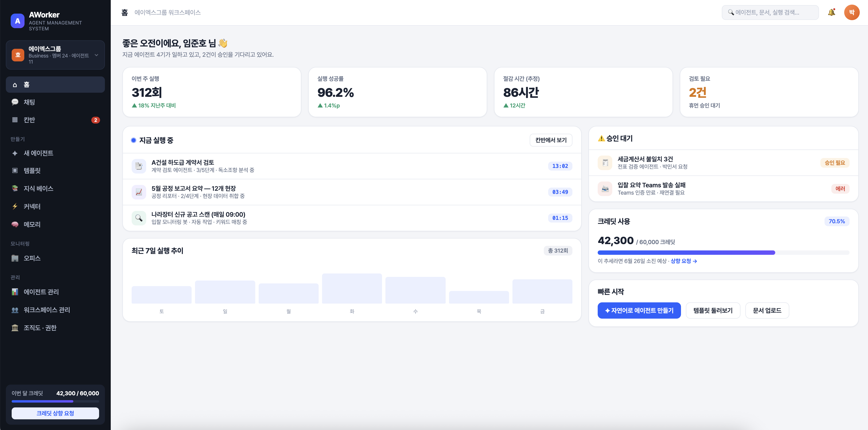This screenshot has width=868, height=430.
Task: Click 나라장터 신규 공고 스캔 task title
Action: point(198,214)
